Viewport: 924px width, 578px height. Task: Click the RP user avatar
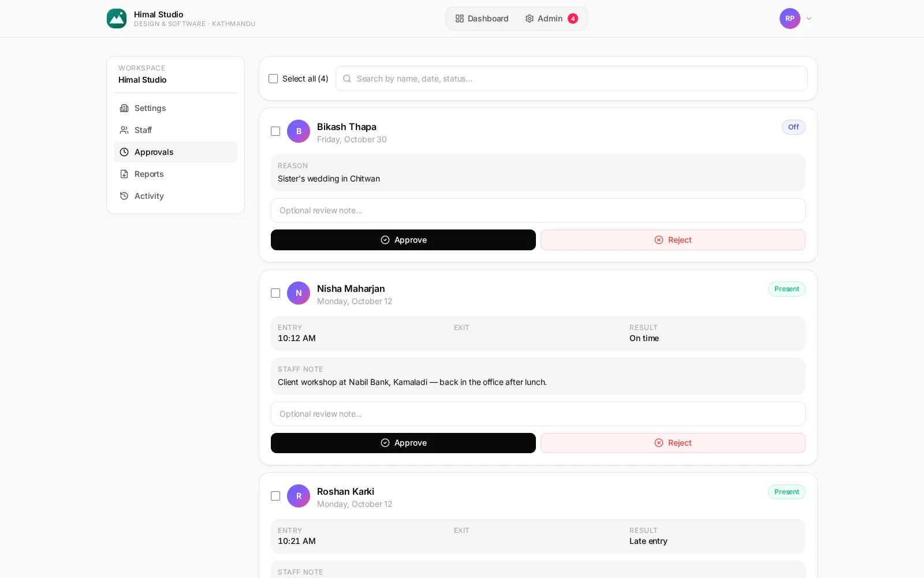(x=790, y=18)
